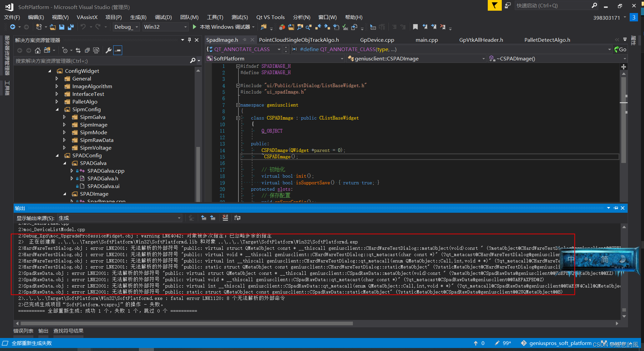Screen dimensions: 644x351
Task: Click Solution Explorer pending changes filter icon
Action: [65, 50]
